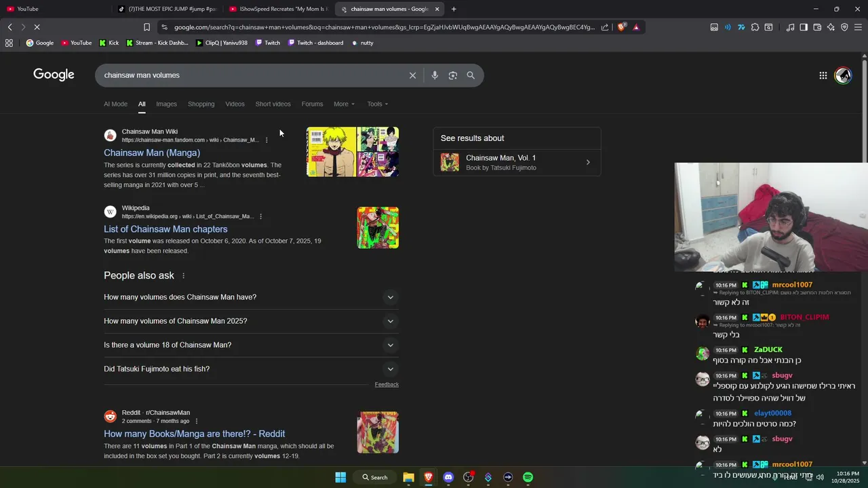This screenshot has width=868, height=488.
Task: Click the browser address bar URL
Action: pyautogui.click(x=384, y=27)
